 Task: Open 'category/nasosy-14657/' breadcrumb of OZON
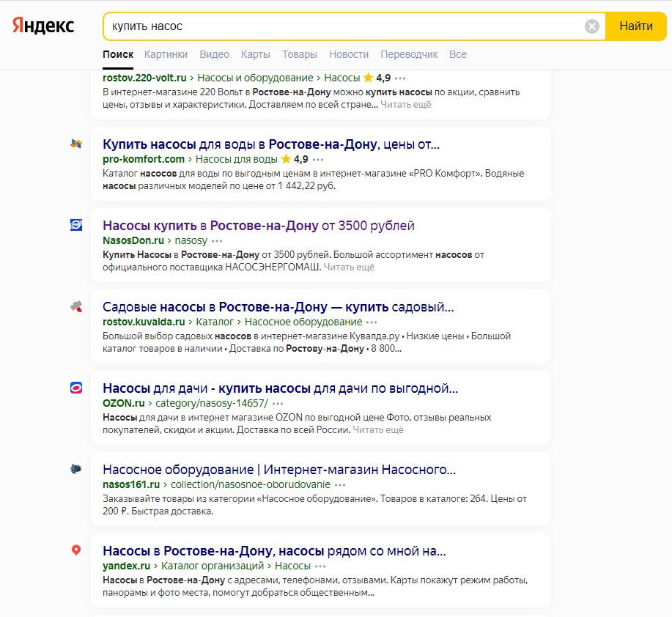[212, 403]
